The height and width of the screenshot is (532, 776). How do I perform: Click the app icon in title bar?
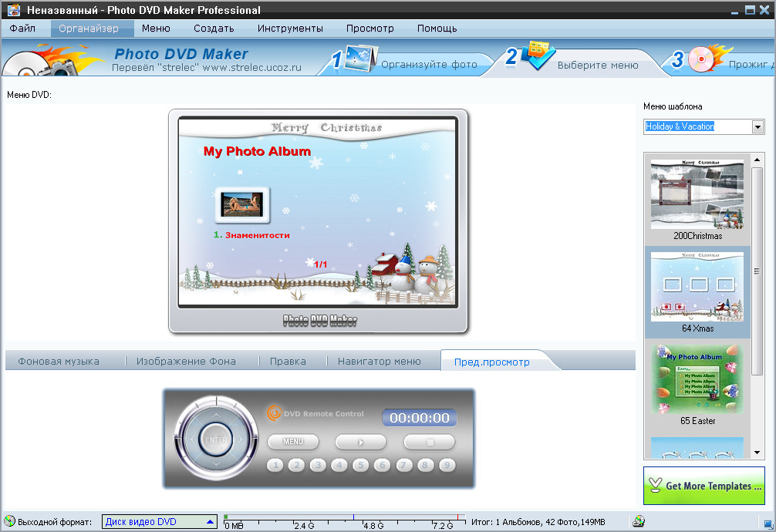click(14, 10)
